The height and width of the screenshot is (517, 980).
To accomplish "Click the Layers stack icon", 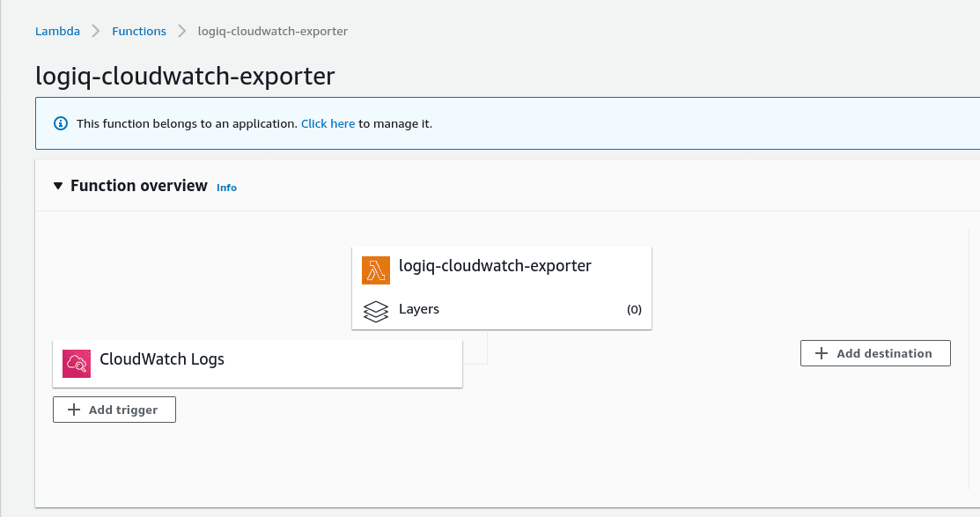I will [376, 311].
